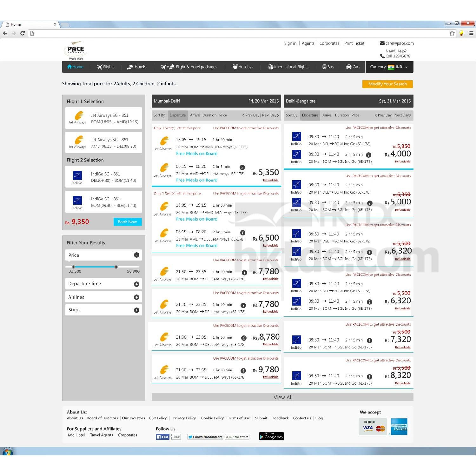Reload page with browser refresh button
Viewport: 476px width, 476px height.
23,33
